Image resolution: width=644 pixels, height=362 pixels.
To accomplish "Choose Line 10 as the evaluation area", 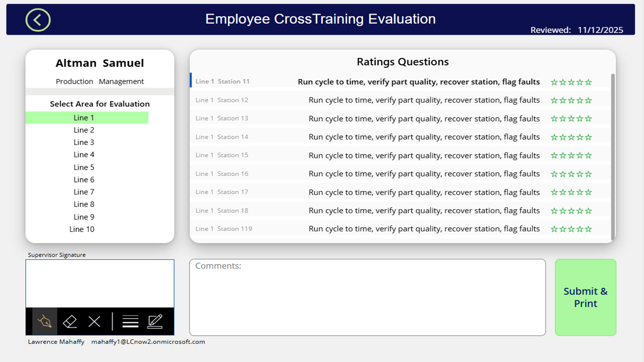I will click(x=82, y=229).
